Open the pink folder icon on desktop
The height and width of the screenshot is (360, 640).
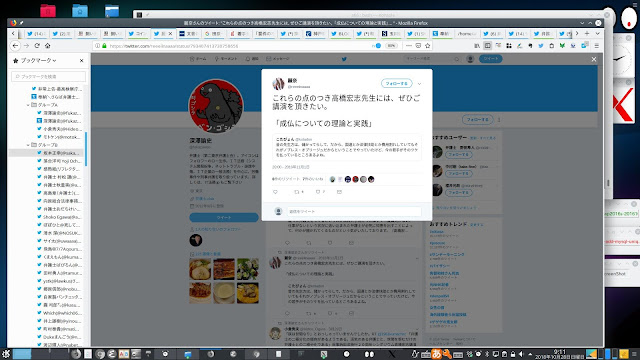tap(48, 11)
